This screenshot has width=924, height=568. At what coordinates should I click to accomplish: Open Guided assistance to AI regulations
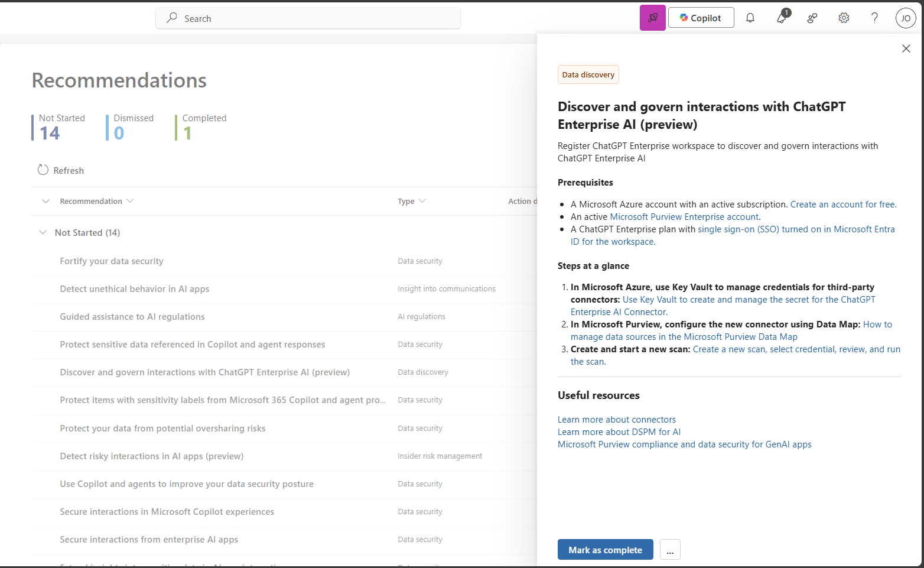coord(132,316)
